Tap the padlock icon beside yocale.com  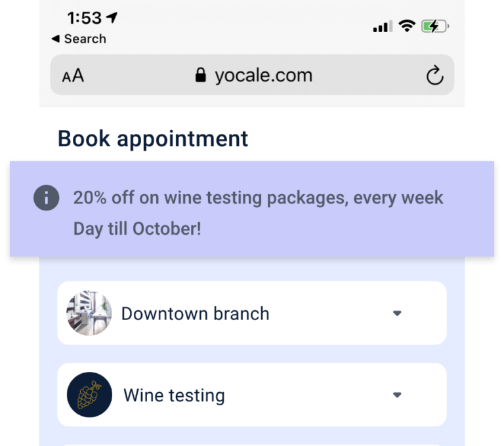201,75
